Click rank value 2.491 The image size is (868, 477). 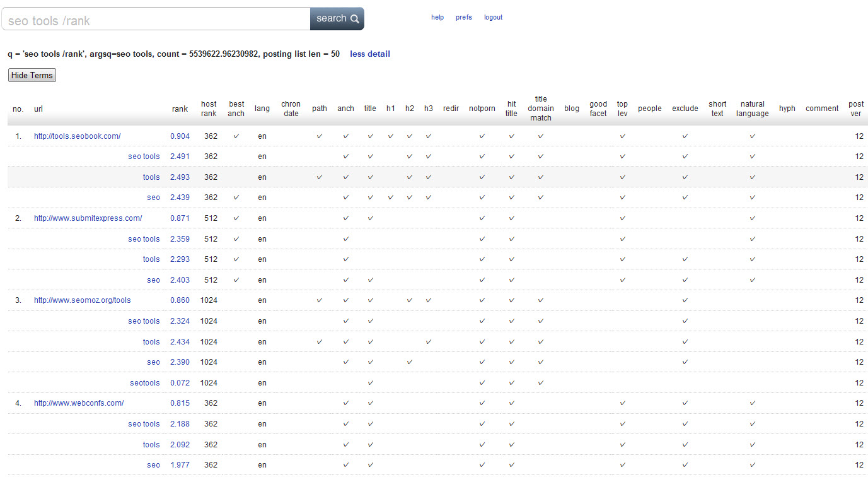180,156
